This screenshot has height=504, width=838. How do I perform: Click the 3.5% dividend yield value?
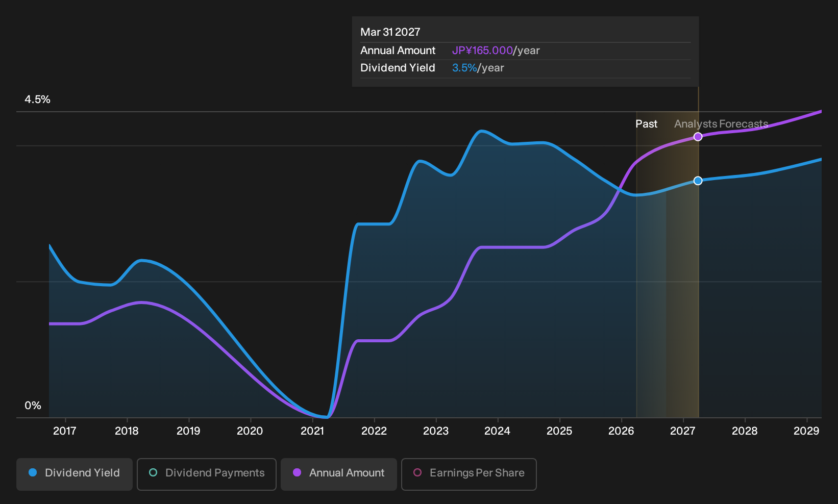464,68
